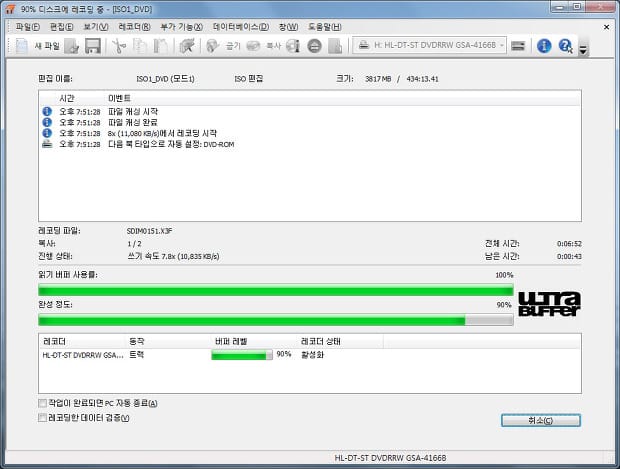Click the disc Copy (복사) toolbar icon
Screen dimensions: 620x469
point(265,46)
